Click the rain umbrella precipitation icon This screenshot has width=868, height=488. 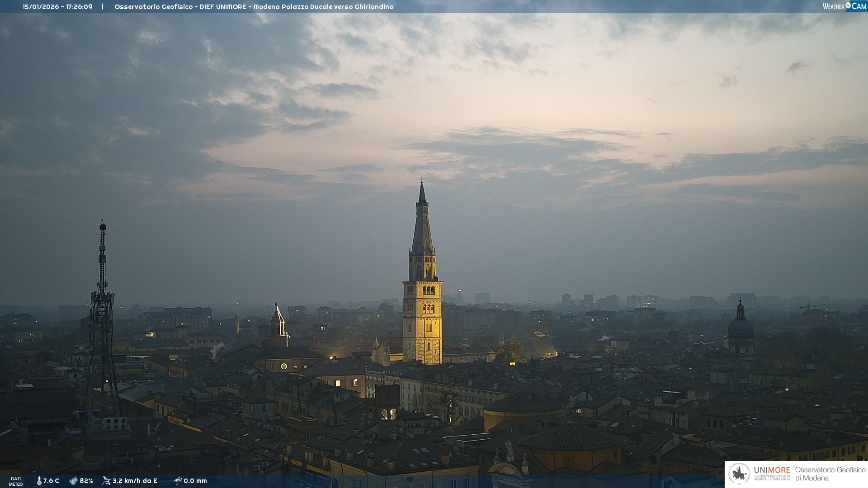pos(178,481)
